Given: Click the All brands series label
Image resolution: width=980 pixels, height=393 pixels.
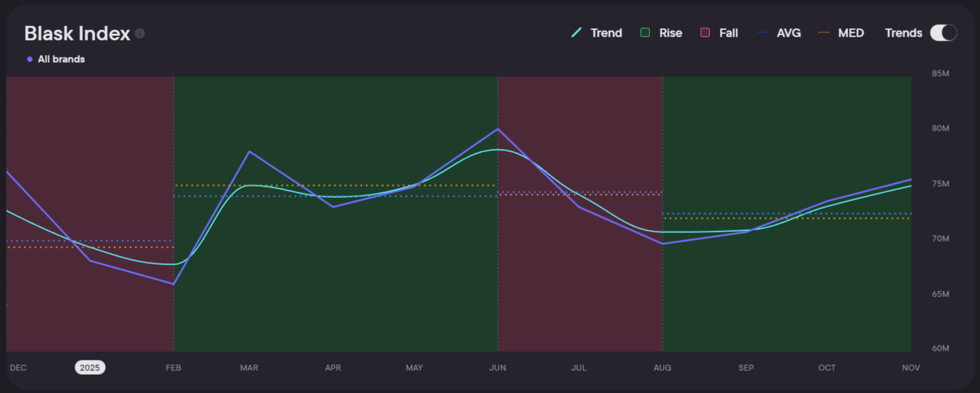Looking at the screenshot, I should 61,59.
